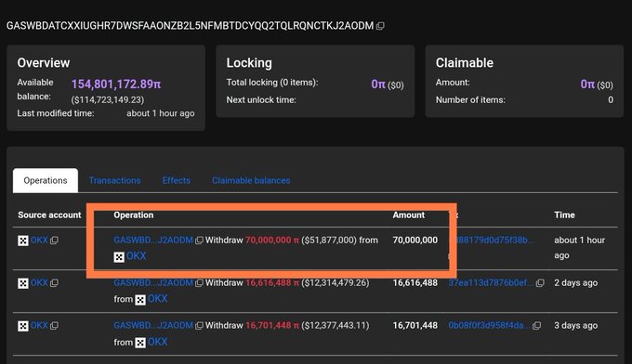
Task: Open OKX destination link in 16,701,448 operation
Action: pos(158,342)
